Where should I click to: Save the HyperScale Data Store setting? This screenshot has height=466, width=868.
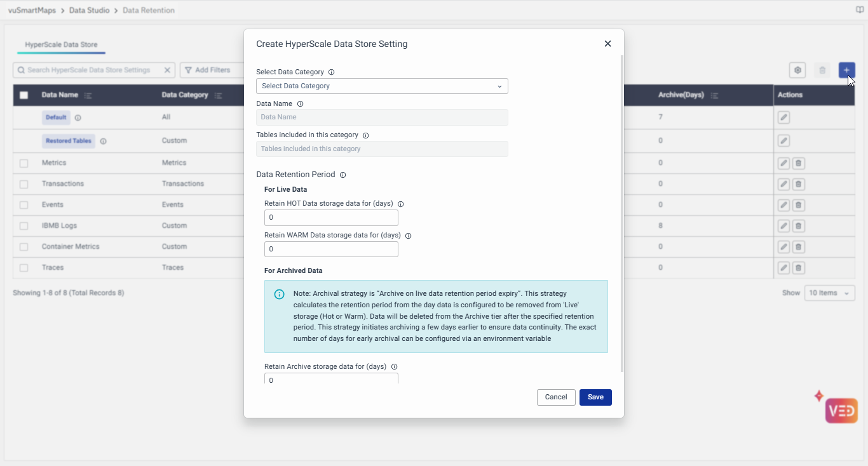point(595,397)
